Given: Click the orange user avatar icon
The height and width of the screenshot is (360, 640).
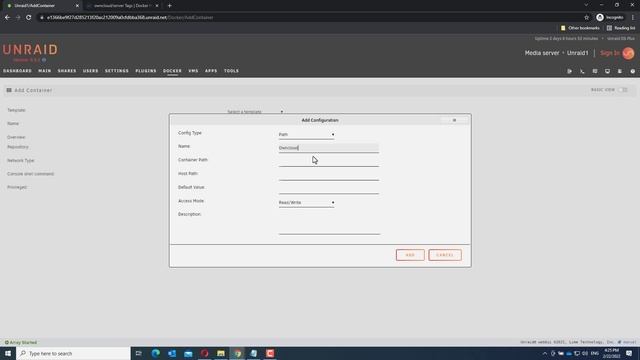Looking at the screenshot, I should click(629, 53).
